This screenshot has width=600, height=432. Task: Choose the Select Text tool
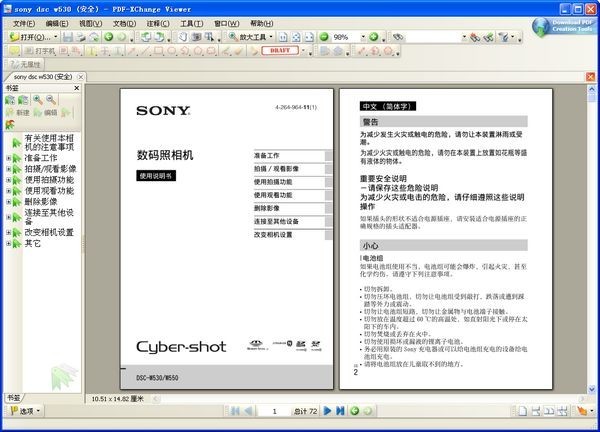click(209, 37)
